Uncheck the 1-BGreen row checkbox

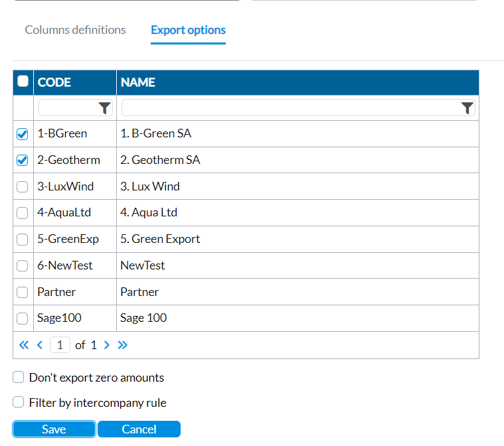[x=22, y=133]
